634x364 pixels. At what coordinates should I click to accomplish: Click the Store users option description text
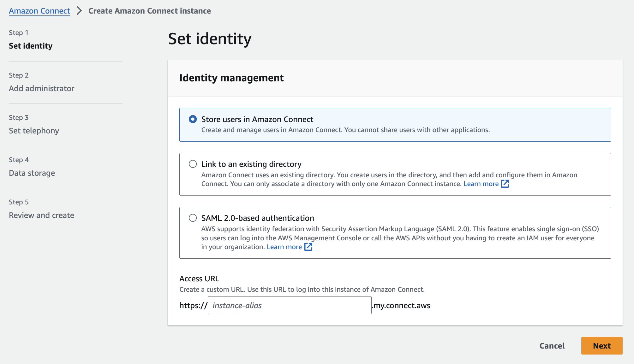[x=345, y=130]
